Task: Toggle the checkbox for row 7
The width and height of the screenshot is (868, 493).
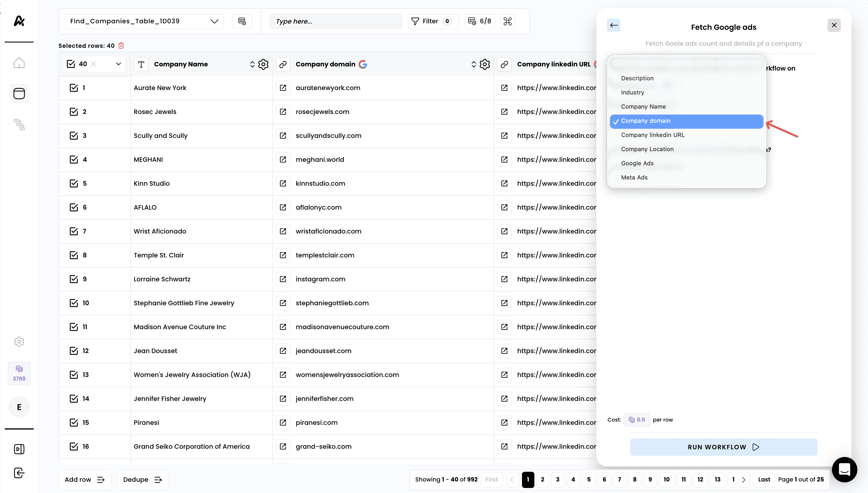Action: [x=74, y=231]
